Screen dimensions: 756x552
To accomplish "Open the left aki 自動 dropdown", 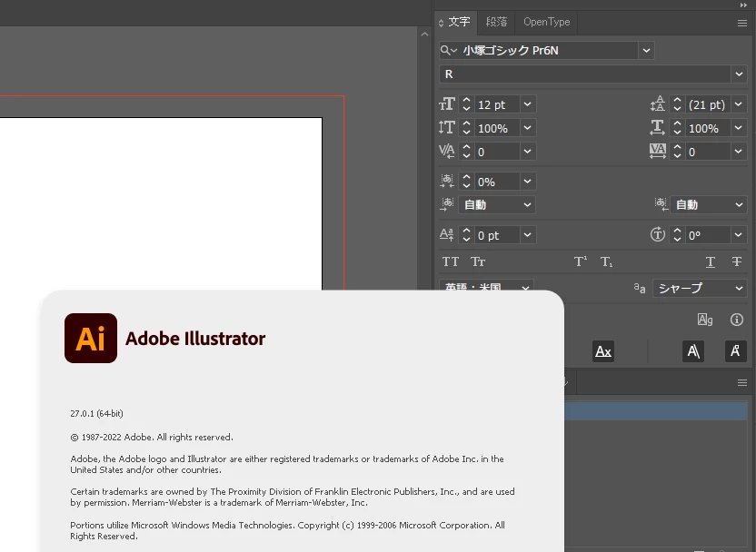I will (497, 204).
